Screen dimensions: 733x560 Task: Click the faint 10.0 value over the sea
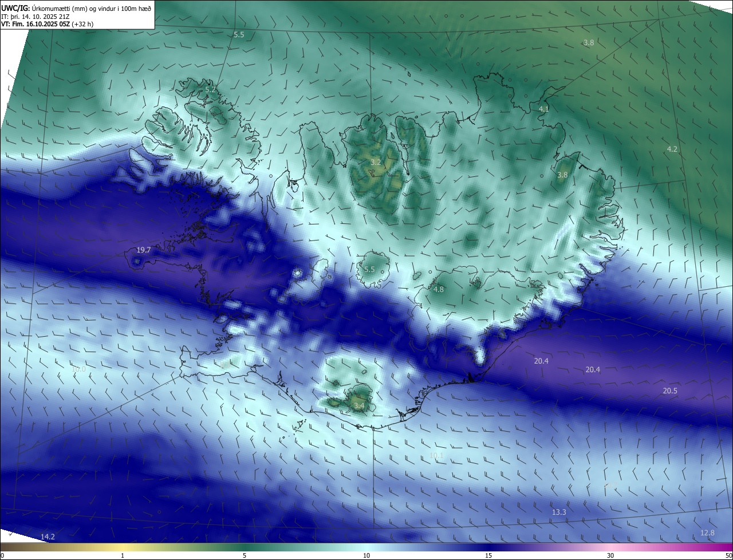coord(79,369)
